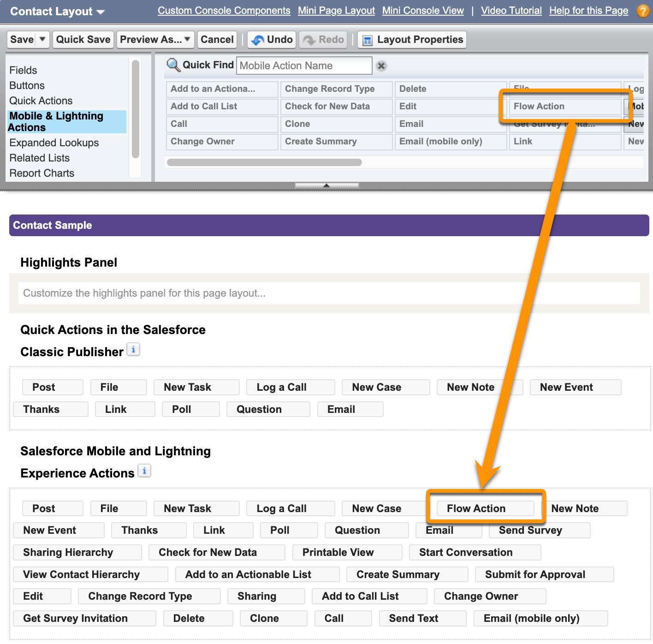Select Create Summary in the palette

pyautogui.click(x=337, y=142)
